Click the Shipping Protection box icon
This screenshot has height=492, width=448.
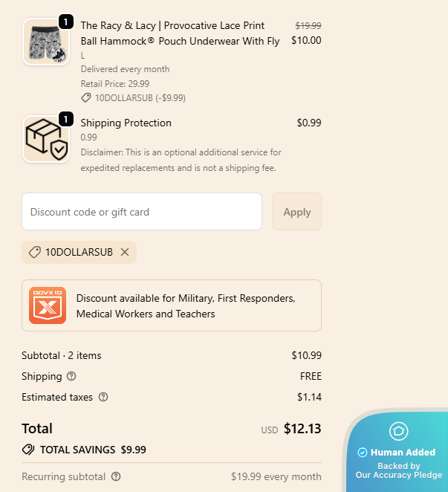point(46,139)
